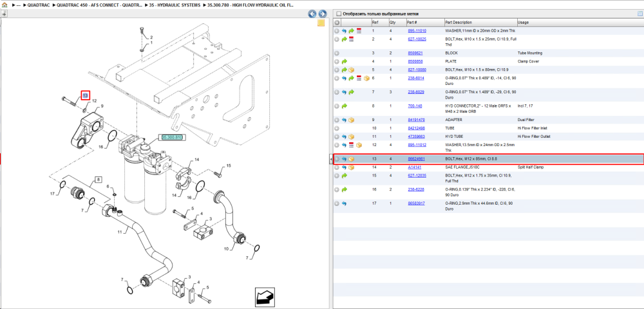Click blue back arrow for ref 1
644x309 pixels.
(x=344, y=31)
